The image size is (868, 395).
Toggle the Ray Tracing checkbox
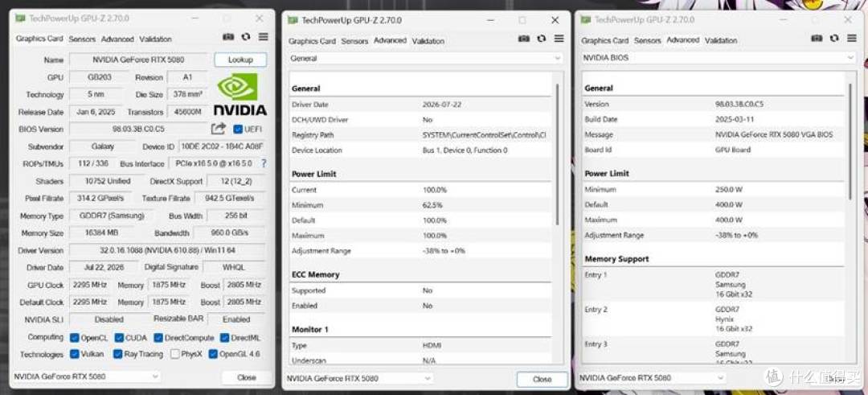pyautogui.click(x=117, y=354)
